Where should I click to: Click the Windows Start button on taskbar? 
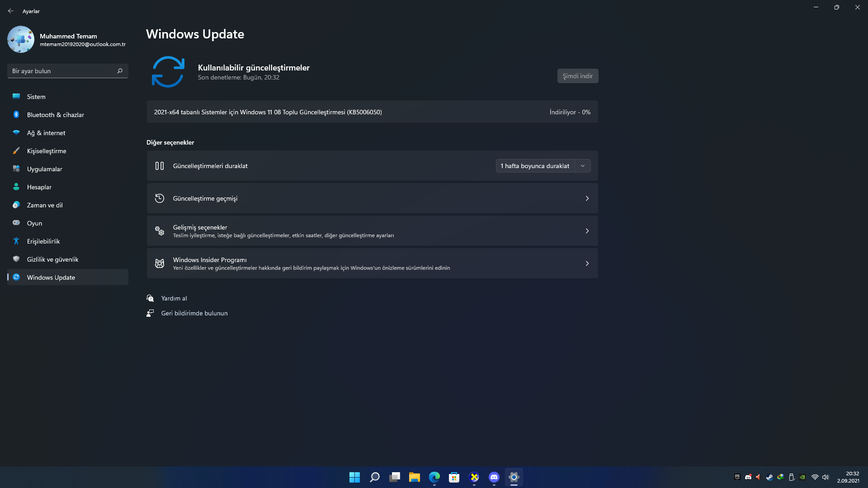(354, 477)
